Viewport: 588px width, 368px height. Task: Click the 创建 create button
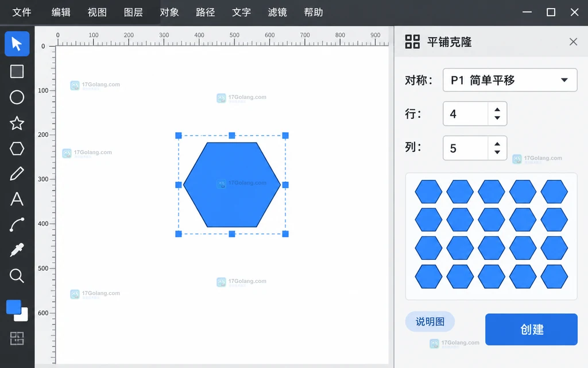(x=531, y=329)
